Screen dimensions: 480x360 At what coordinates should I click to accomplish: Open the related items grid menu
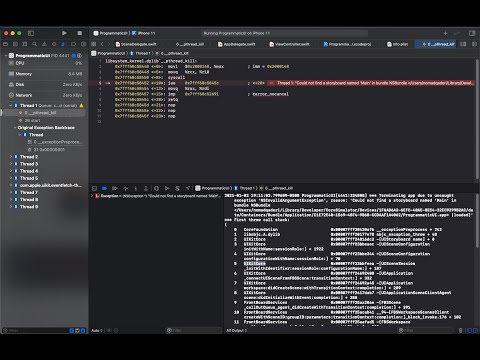pos(94,44)
